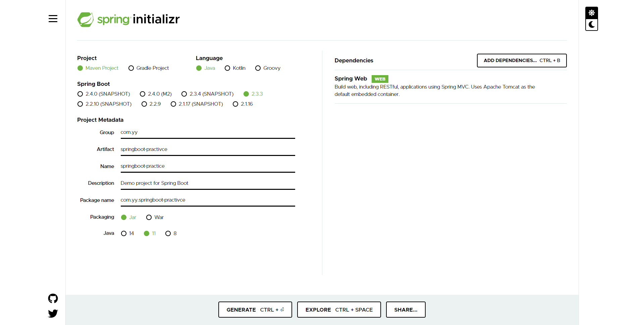
Task: Pick Java version 8
Action: coord(171,233)
